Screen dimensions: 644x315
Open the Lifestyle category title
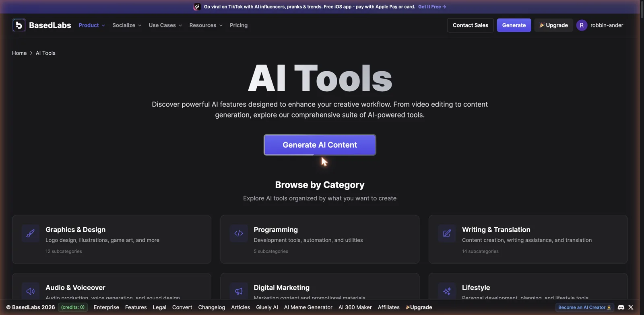coord(476,288)
